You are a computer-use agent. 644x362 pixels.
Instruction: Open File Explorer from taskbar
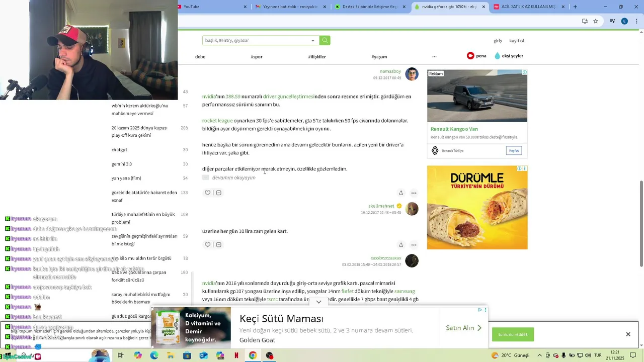click(171, 355)
